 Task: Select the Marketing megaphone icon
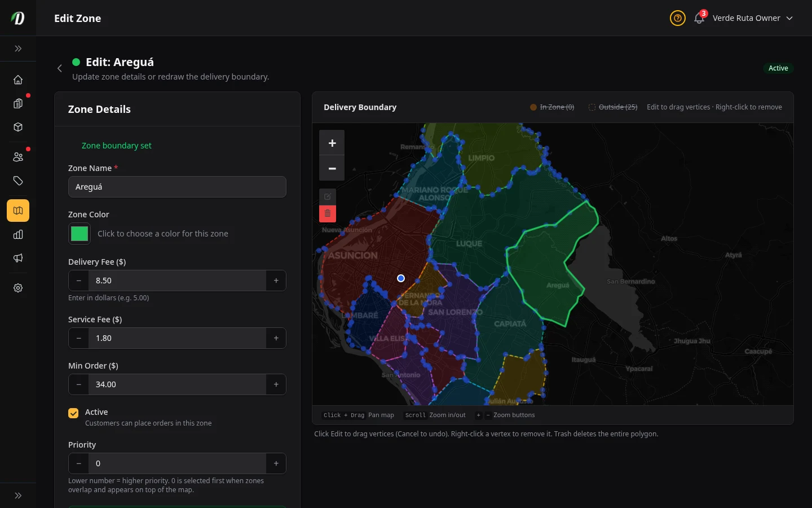(x=18, y=258)
